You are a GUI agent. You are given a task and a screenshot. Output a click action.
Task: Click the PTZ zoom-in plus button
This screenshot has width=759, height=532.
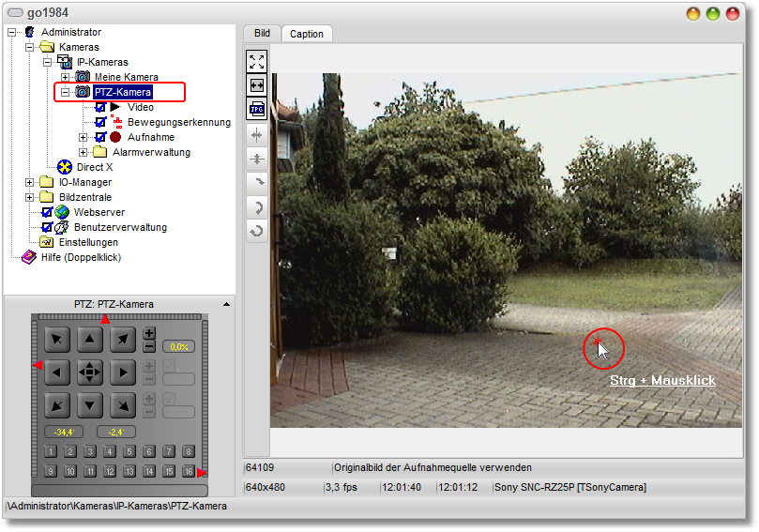pos(149,334)
